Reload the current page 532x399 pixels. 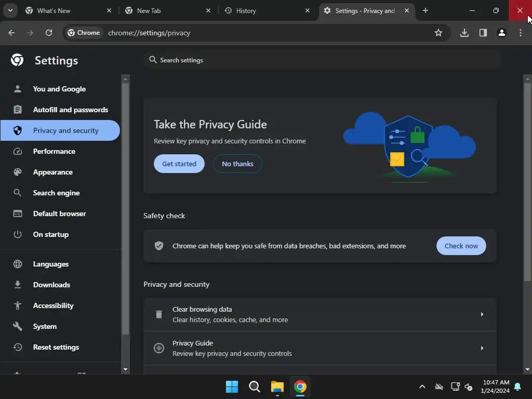pos(49,33)
